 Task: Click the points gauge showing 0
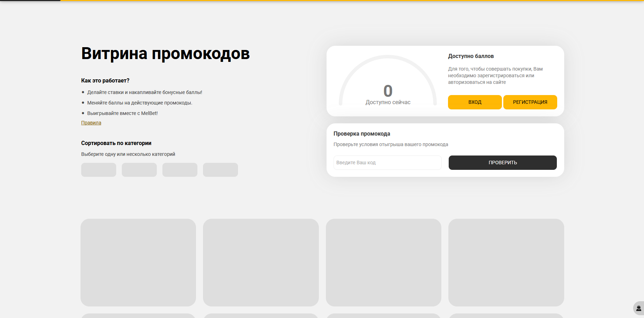[x=388, y=91]
